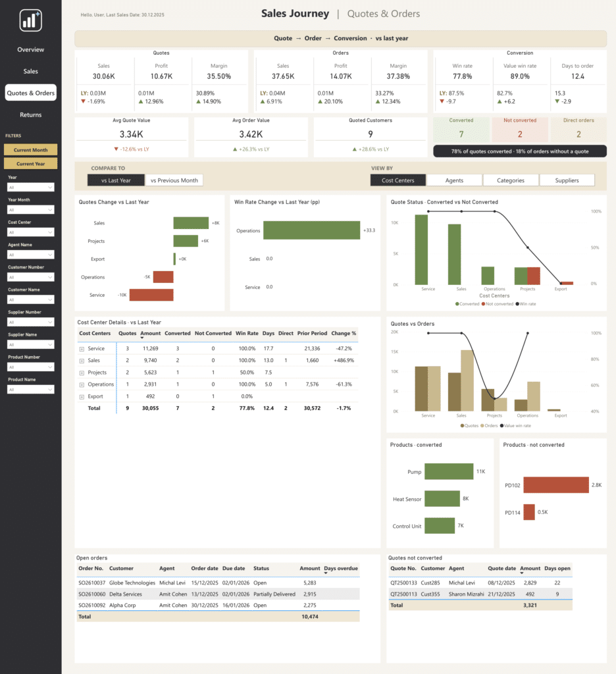Image resolution: width=616 pixels, height=674 pixels.
Task: Click the Service bar in Quotes Change chart
Action: (x=151, y=295)
